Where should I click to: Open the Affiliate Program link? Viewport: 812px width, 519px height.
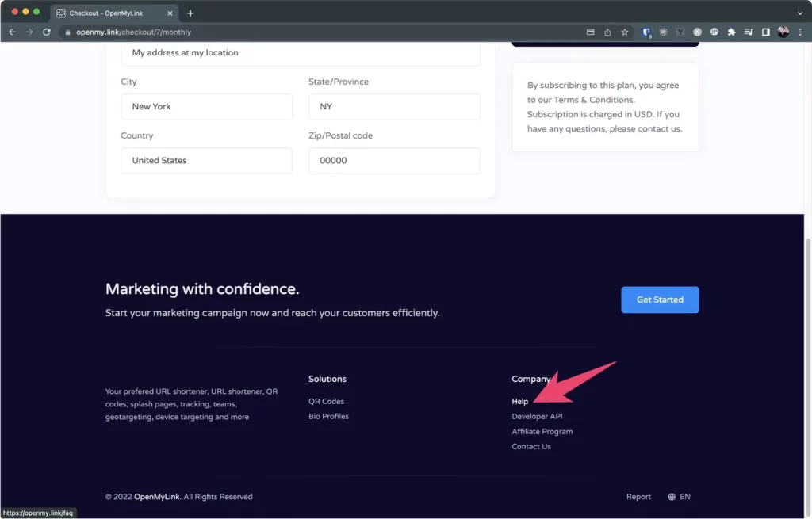coord(542,432)
